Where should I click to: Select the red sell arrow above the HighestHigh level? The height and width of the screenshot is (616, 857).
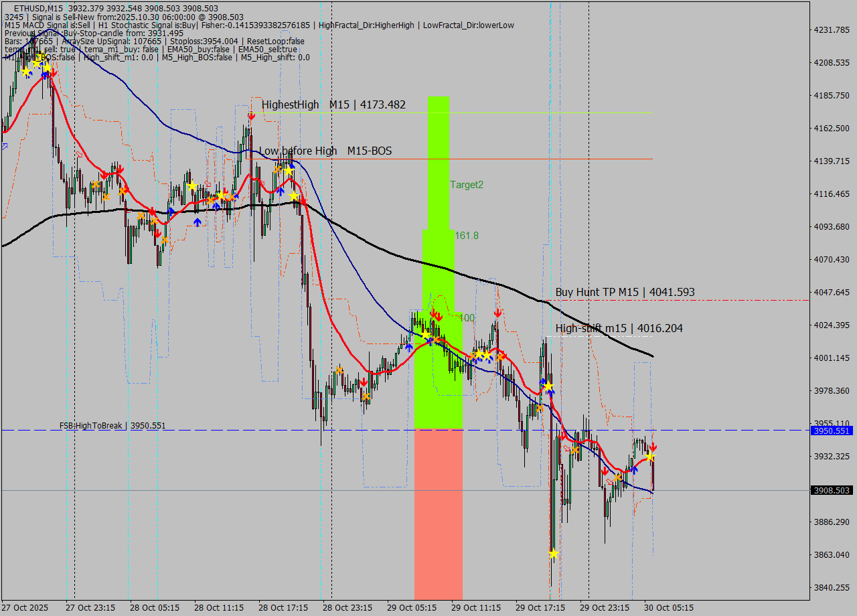click(x=252, y=115)
